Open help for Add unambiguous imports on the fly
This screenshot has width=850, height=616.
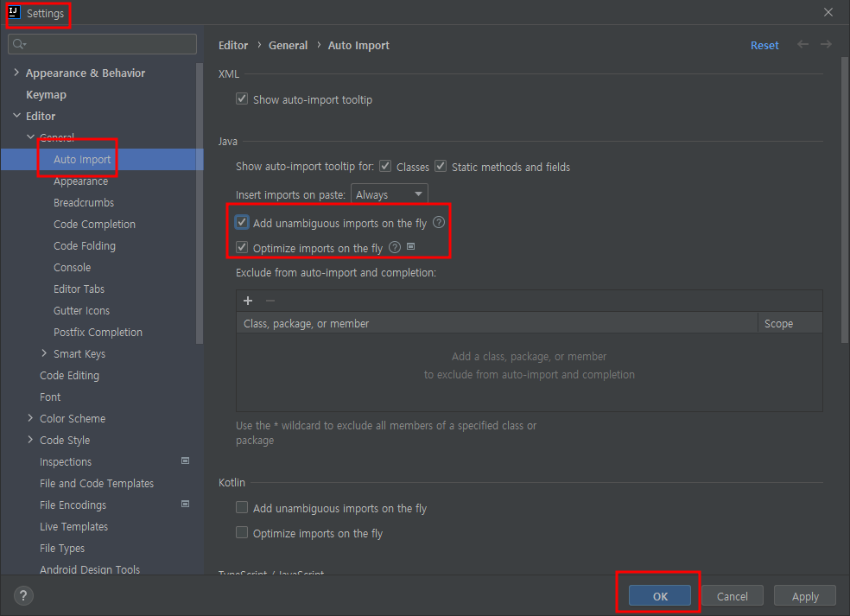click(x=439, y=222)
